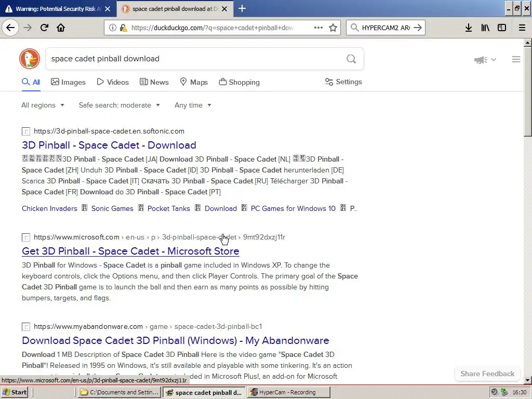Click PC Games for Windows 10 sitelink

click(x=293, y=208)
